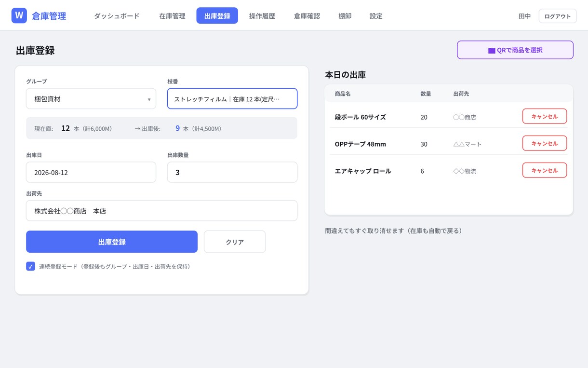Click ○○商店 destination cell
The width and height of the screenshot is (588, 368).
465,117
